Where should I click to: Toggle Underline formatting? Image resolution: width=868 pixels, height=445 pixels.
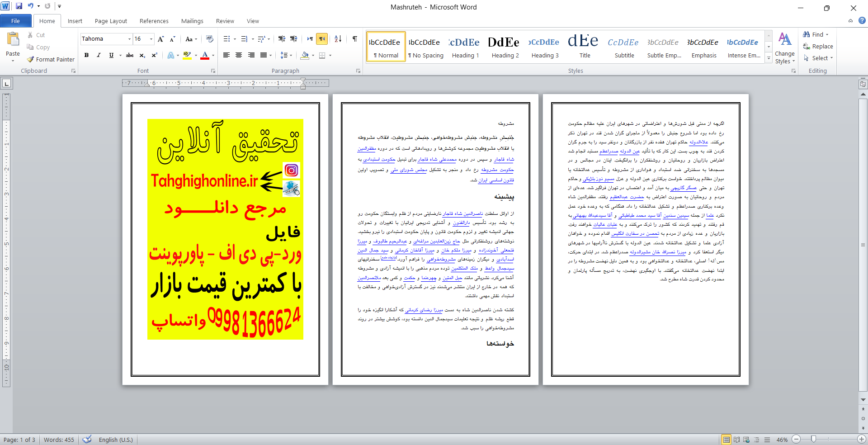coord(111,55)
